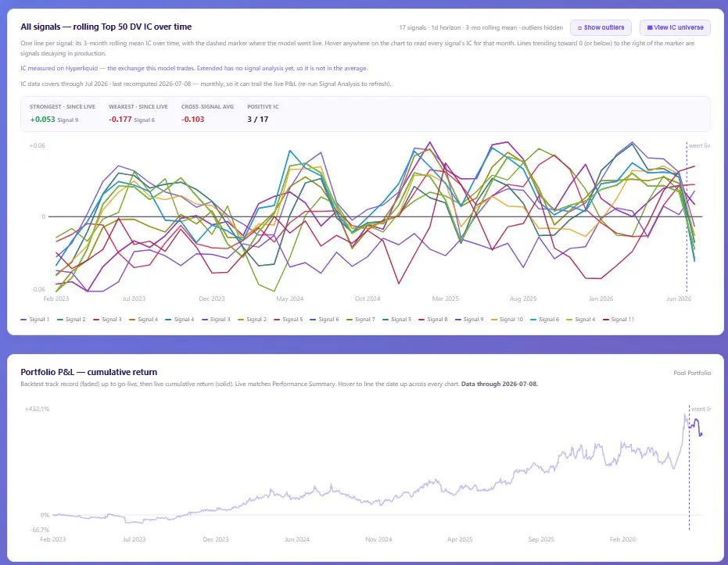Click the Pool Portfolio label
Screen dimensions: 728x565
pos(692,373)
